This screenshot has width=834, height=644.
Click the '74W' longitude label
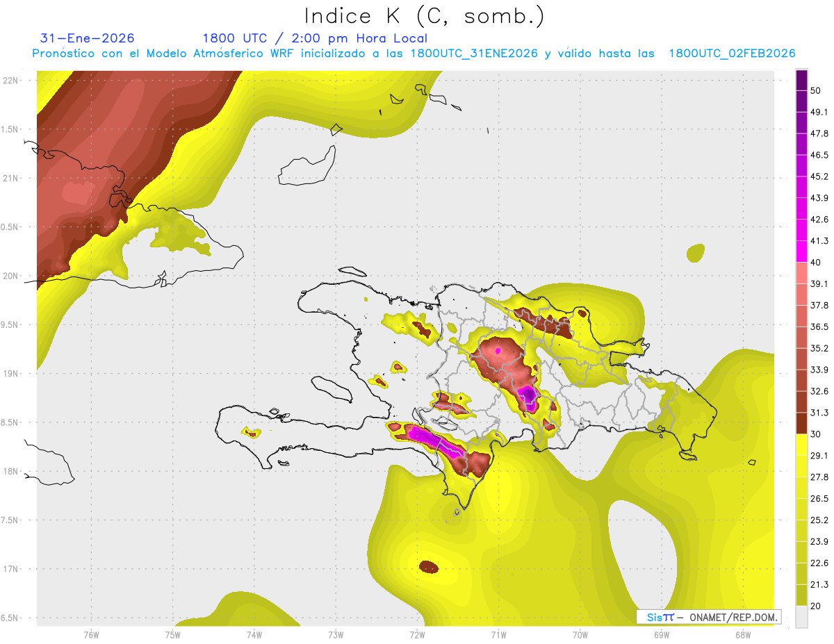click(254, 634)
